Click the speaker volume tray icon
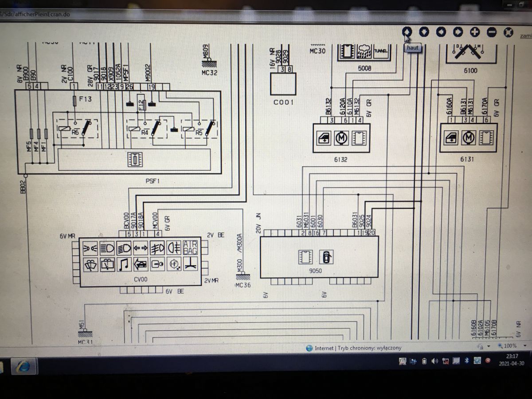This screenshot has height=399, width=532. pos(435,361)
